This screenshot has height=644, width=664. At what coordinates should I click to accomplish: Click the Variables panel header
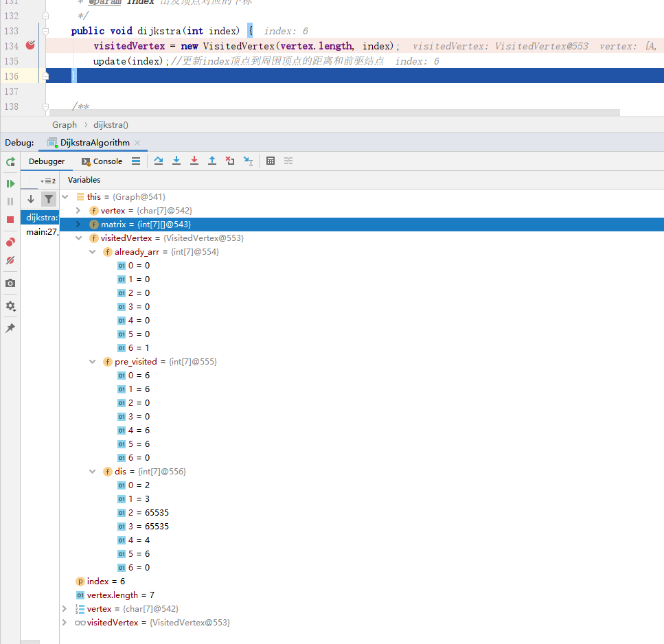point(84,180)
